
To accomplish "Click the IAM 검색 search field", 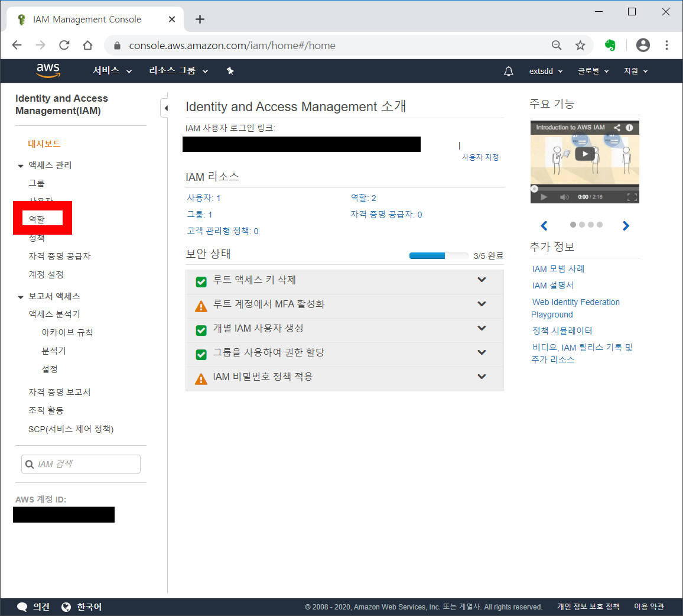I will click(80, 464).
